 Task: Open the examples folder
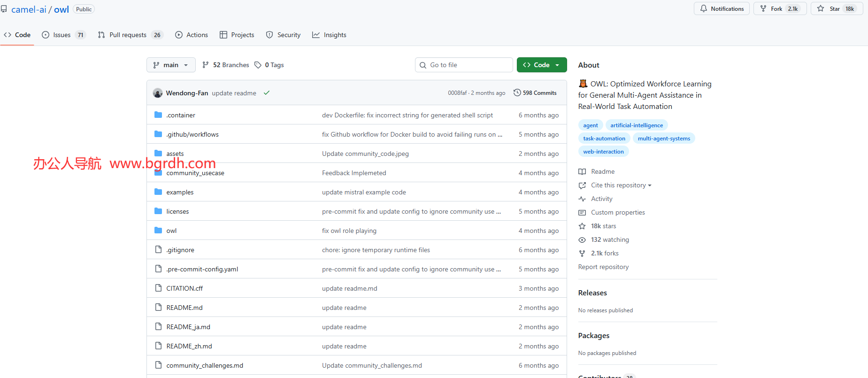coord(180,192)
